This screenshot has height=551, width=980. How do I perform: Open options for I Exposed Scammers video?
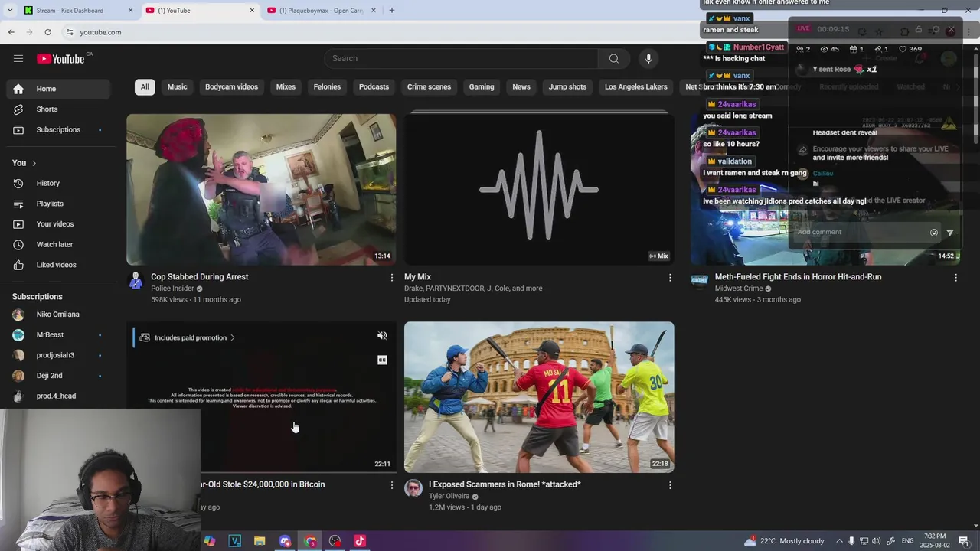[x=670, y=485]
